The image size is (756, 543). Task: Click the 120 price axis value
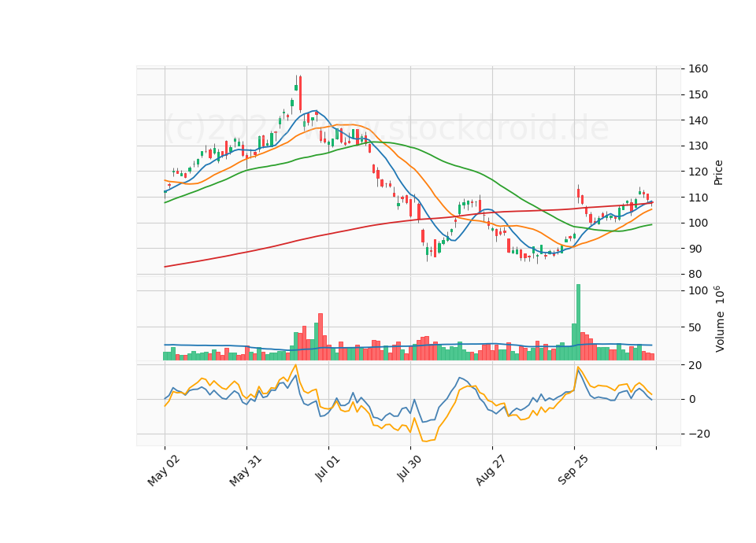[698, 172]
